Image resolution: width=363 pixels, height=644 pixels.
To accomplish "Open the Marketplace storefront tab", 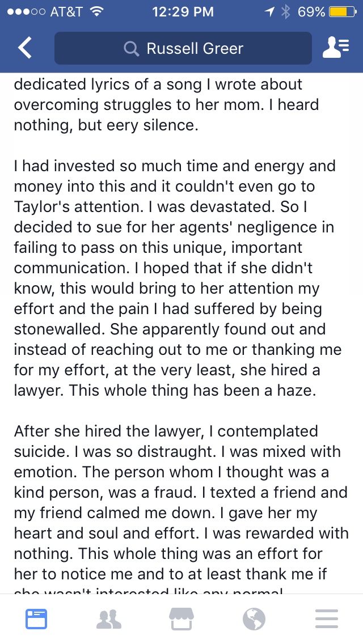I will (x=181, y=619).
